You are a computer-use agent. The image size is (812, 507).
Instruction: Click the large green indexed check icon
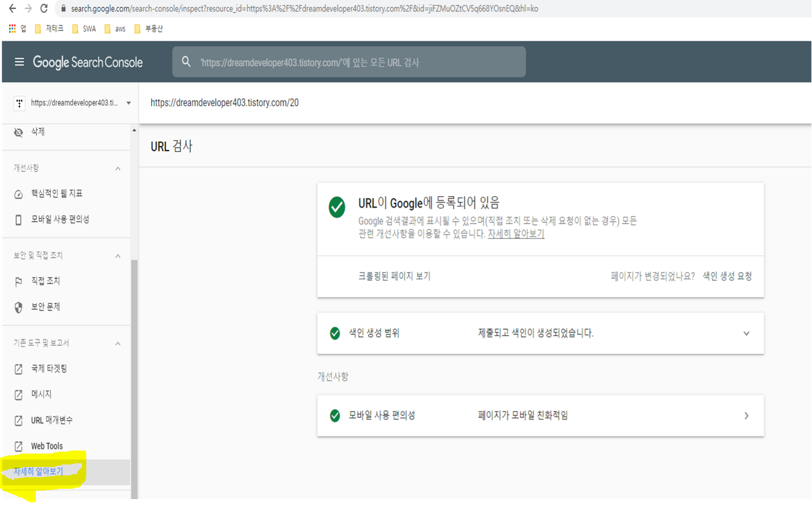[x=337, y=208]
